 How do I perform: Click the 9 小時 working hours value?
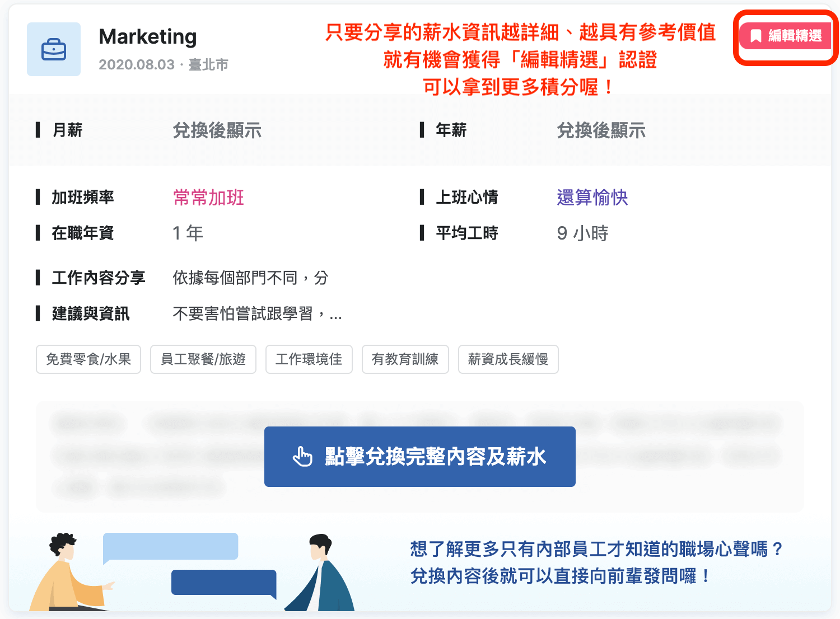pyautogui.click(x=583, y=233)
